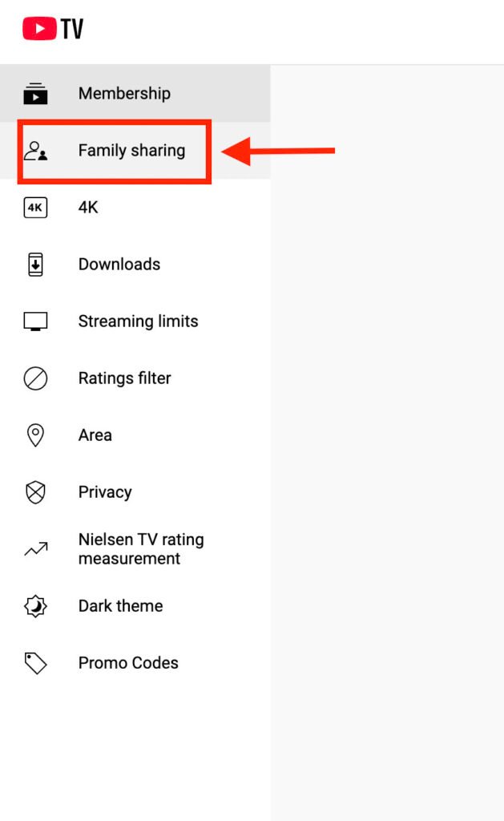The height and width of the screenshot is (821, 504).
Task: Open the 4K settings page
Action: (88, 208)
